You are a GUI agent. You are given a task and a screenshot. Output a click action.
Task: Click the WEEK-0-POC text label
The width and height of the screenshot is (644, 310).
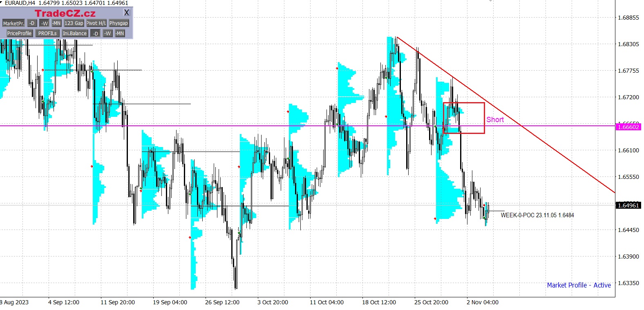coord(537,215)
